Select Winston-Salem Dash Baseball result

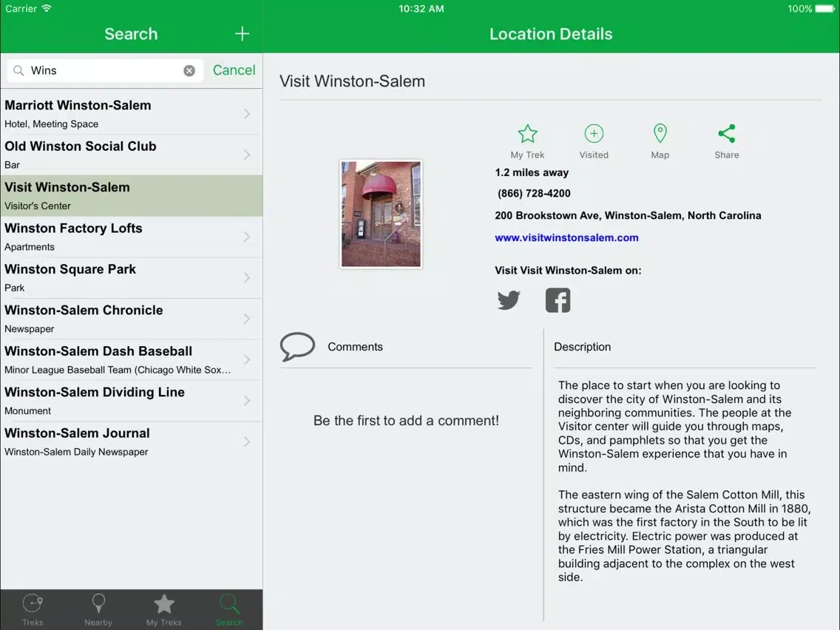click(x=132, y=359)
